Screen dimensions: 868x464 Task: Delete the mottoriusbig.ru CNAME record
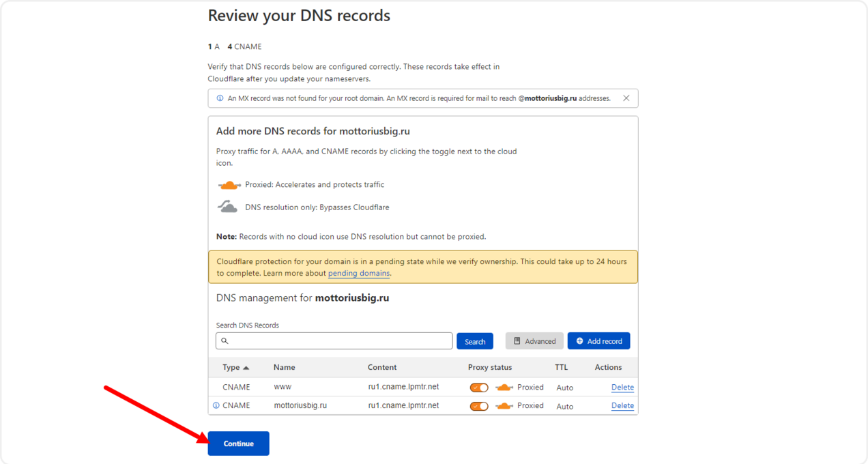coord(622,405)
